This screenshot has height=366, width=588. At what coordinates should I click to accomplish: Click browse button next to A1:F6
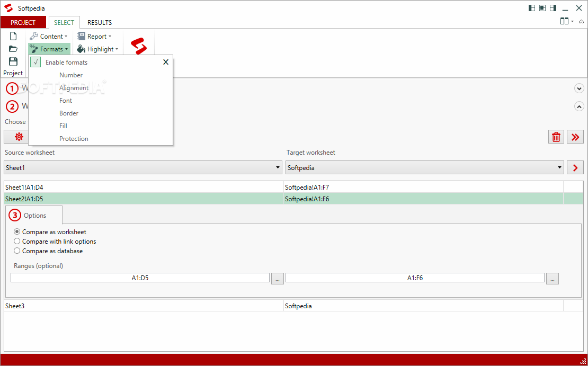(x=553, y=278)
